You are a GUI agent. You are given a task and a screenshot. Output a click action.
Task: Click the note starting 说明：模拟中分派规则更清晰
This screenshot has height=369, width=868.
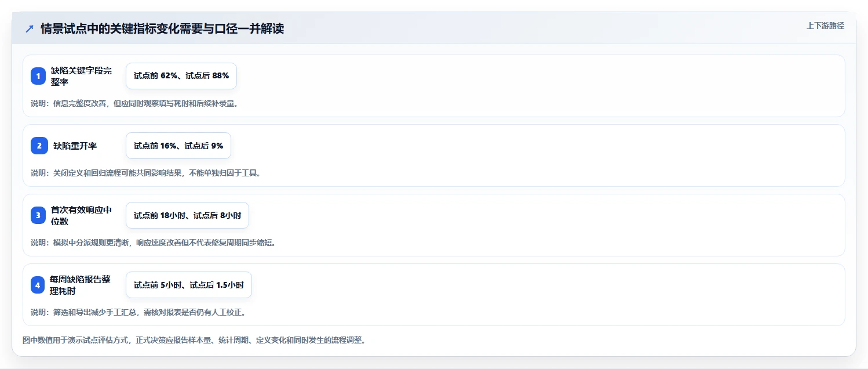[153, 243]
